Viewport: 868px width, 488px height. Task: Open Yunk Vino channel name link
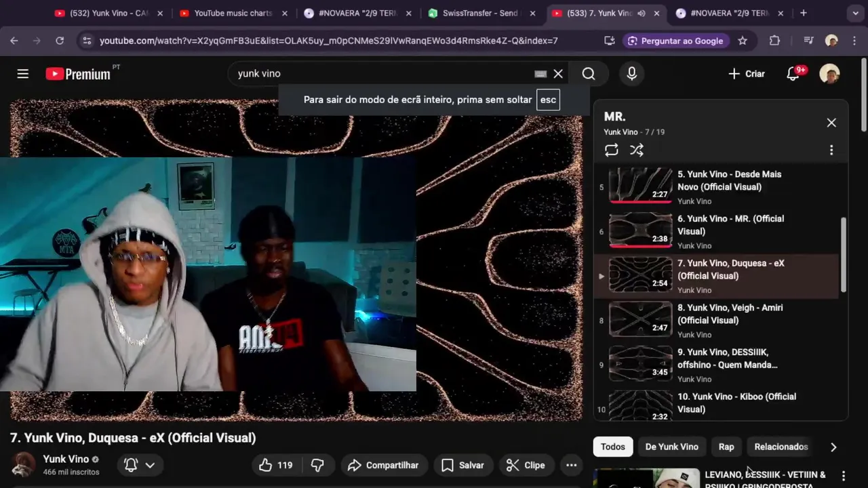66,459
